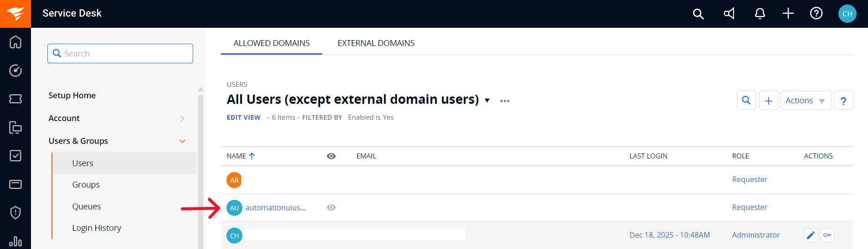The height and width of the screenshot is (249, 868).
Task: Open the Home icon in left rail
Action: click(15, 42)
